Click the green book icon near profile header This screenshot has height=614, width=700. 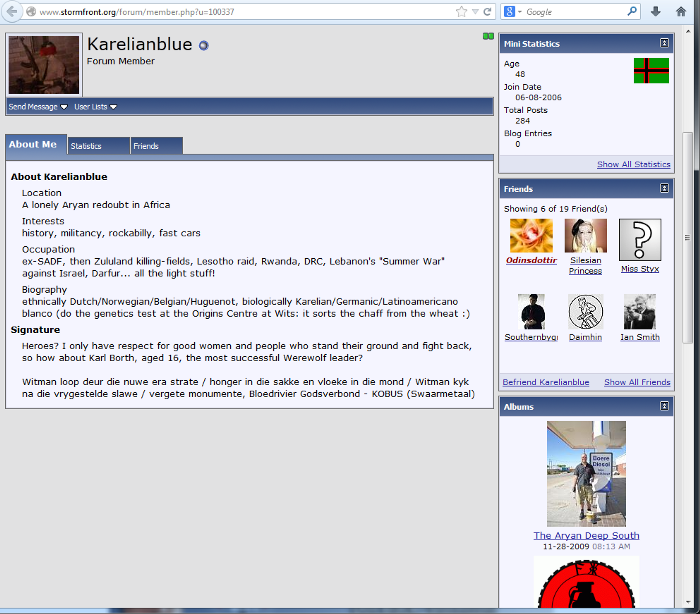pos(488,36)
